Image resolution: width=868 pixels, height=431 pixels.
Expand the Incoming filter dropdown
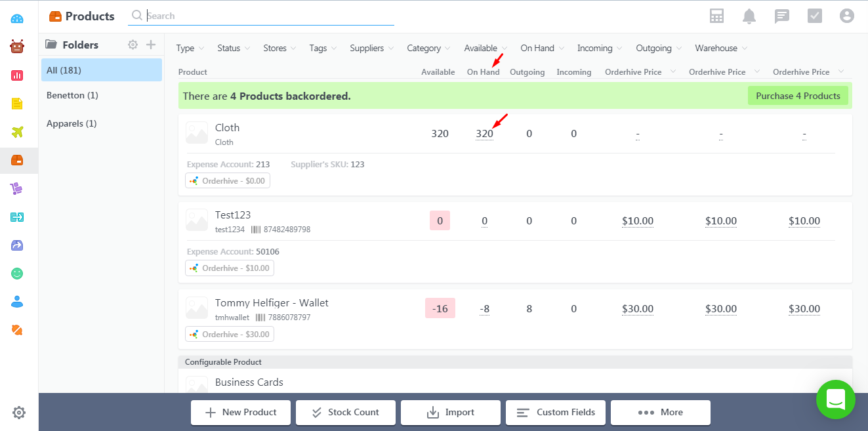point(600,48)
